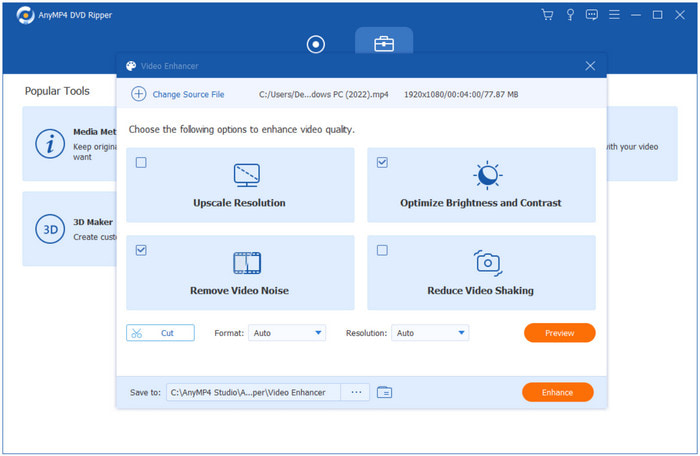The image size is (700, 456).
Task: Click the Video Enhancer palette icon
Action: click(x=131, y=66)
